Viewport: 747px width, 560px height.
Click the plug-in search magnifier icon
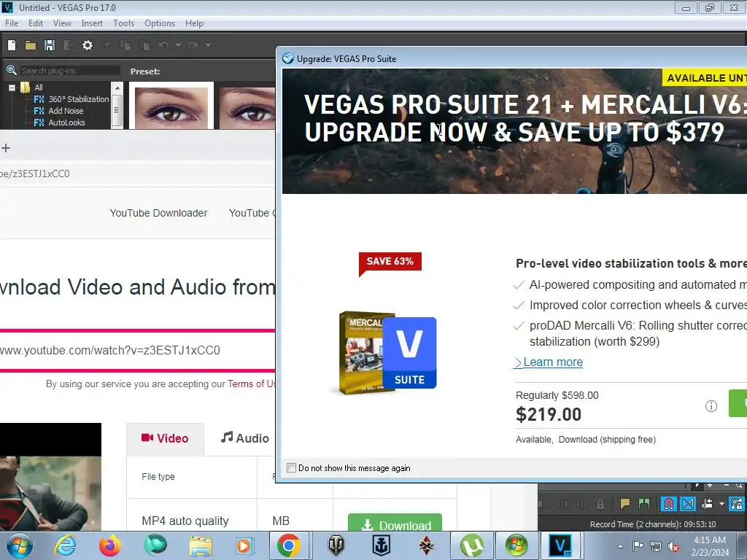click(12, 71)
